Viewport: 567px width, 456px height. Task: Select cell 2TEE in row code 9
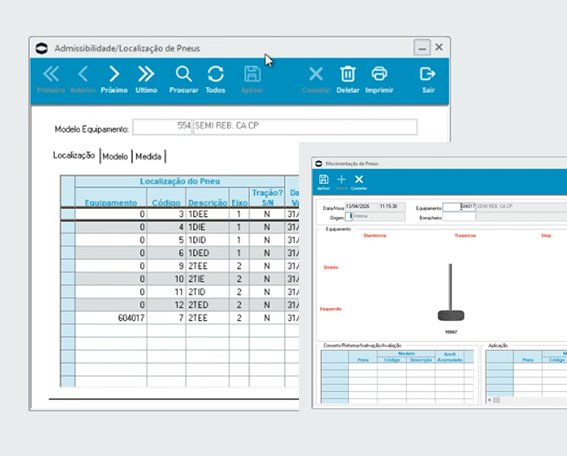[x=208, y=266]
